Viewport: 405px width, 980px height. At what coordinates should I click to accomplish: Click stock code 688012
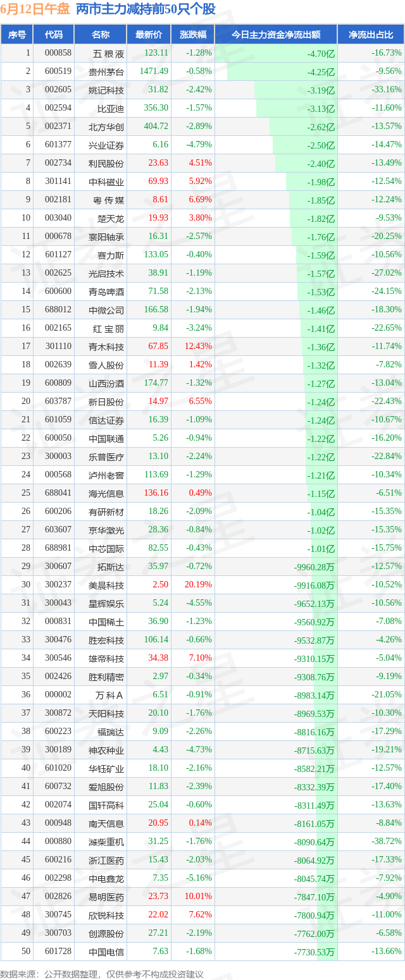pyautogui.click(x=58, y=310)
